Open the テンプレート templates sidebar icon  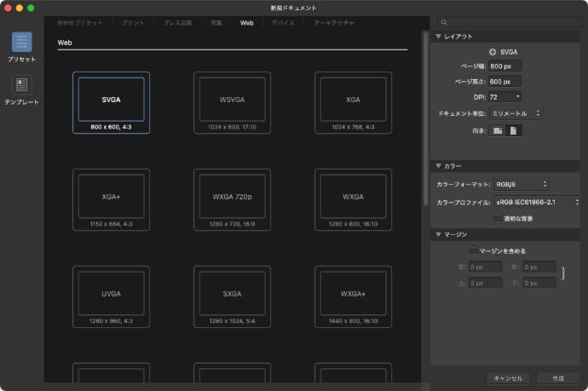tap(21, 85)
